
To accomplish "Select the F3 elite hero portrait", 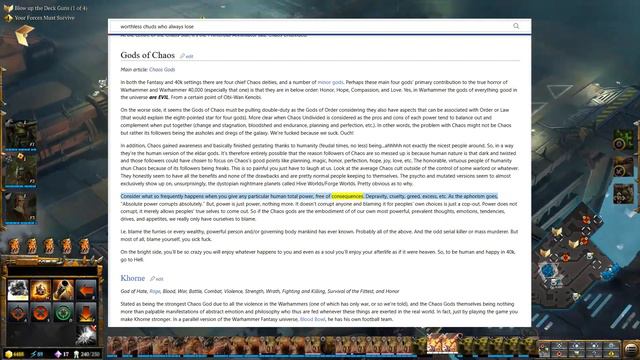I will click(20, 207).
